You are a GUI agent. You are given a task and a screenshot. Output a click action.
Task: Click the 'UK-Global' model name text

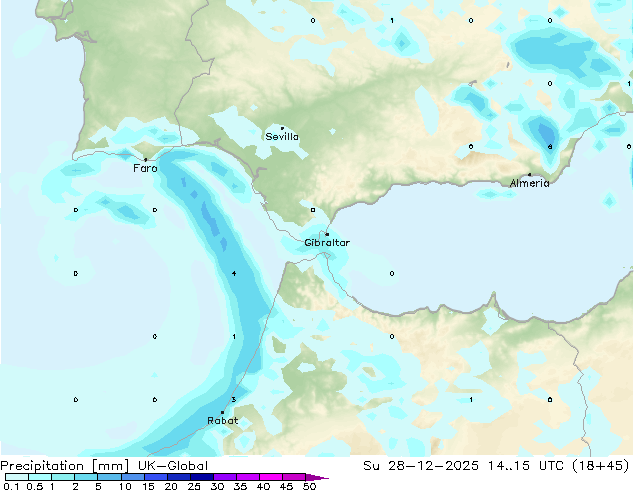tap(173, 466)
